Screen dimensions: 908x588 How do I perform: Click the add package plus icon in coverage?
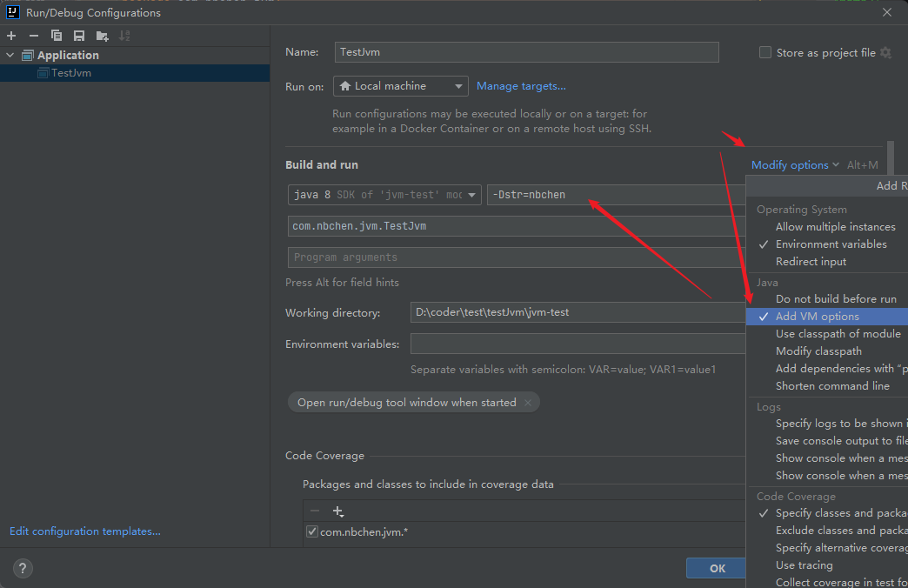click(x=338, y=511)
